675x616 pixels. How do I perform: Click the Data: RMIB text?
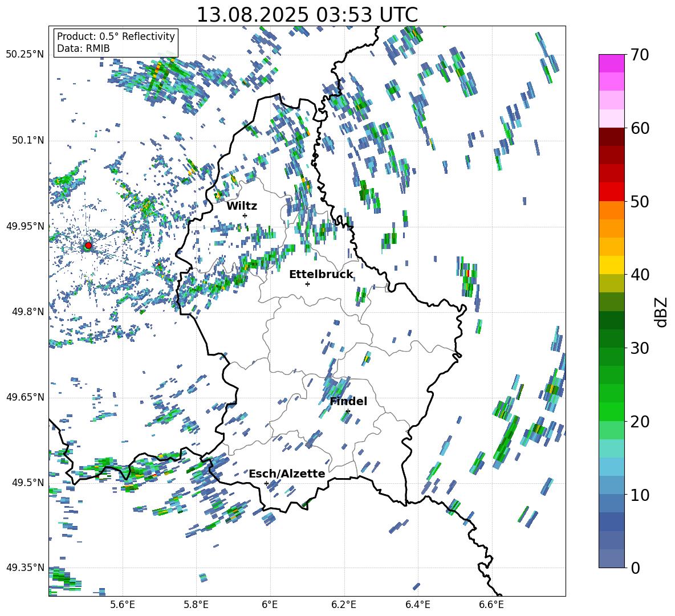click(83, 48)
